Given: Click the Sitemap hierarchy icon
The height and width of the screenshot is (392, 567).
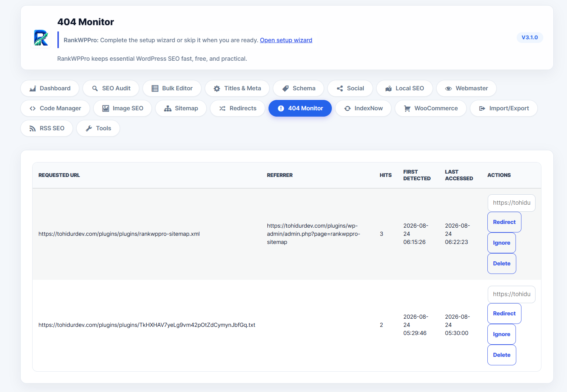Looking at the screenshot, I should point(168,108).
